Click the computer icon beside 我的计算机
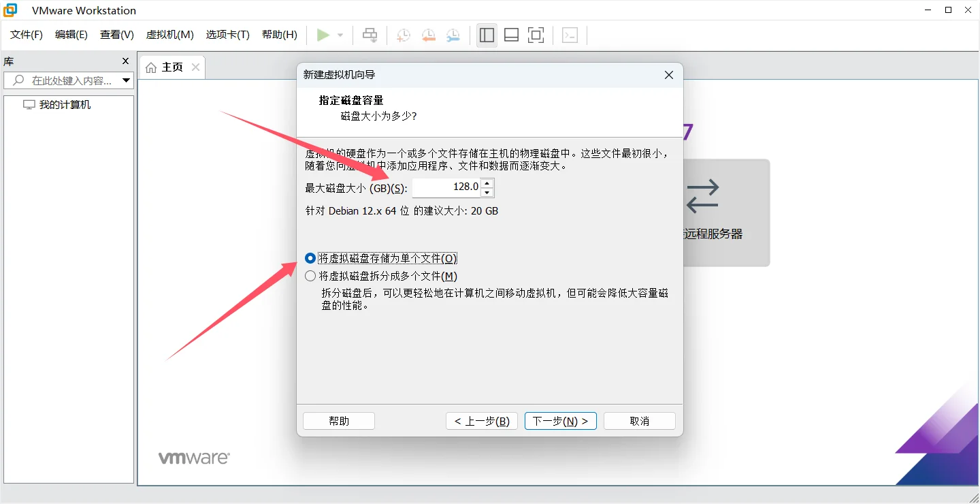 [29, 105]
